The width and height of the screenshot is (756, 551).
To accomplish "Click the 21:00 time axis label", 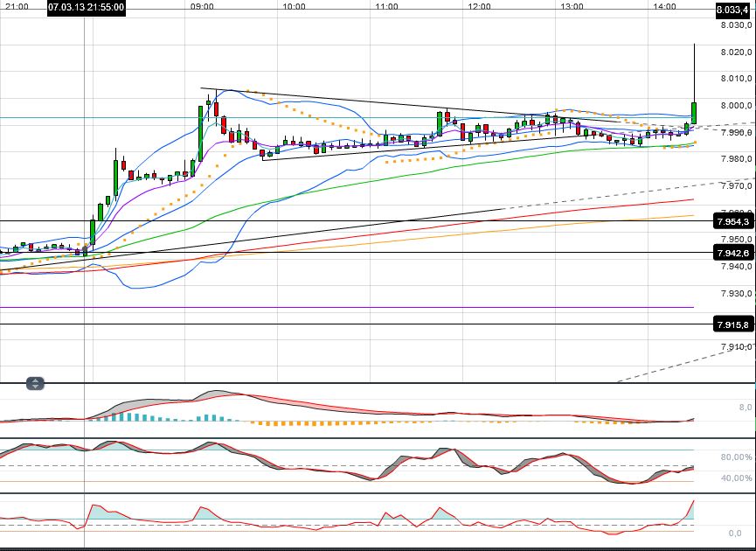I will tap(17, 7).
